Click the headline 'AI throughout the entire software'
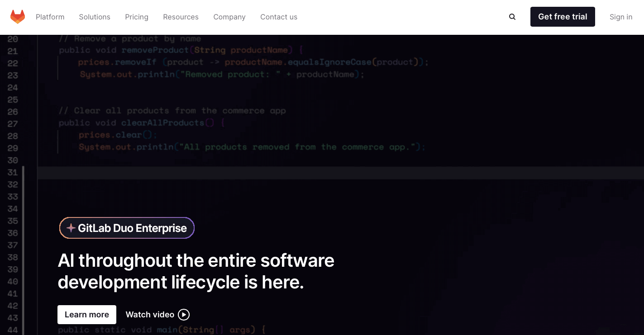Image resolution: width=644 pixels, height=335 pixels. [196, 260]
